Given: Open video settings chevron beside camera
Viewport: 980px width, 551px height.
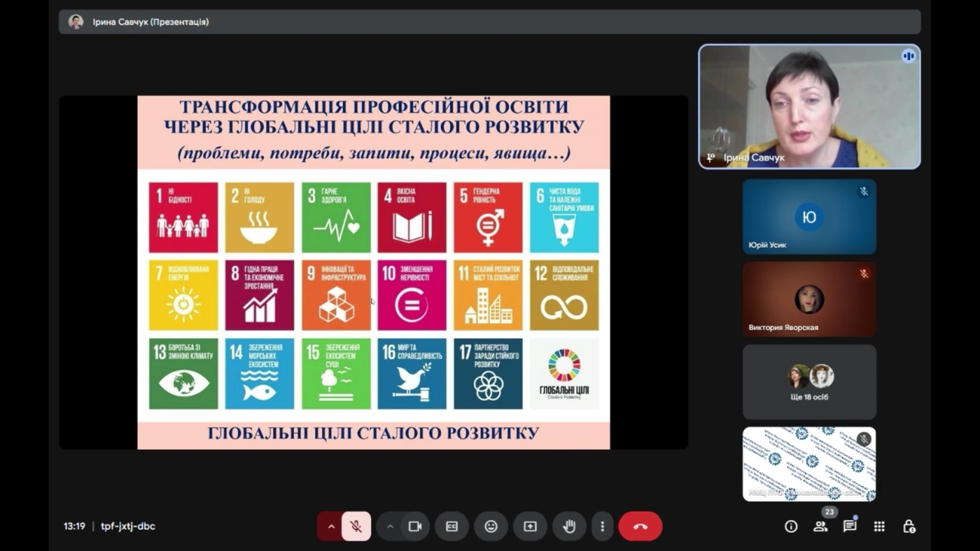Looking at the screenshot, I should pyautogui.click(x=390, y=526).
